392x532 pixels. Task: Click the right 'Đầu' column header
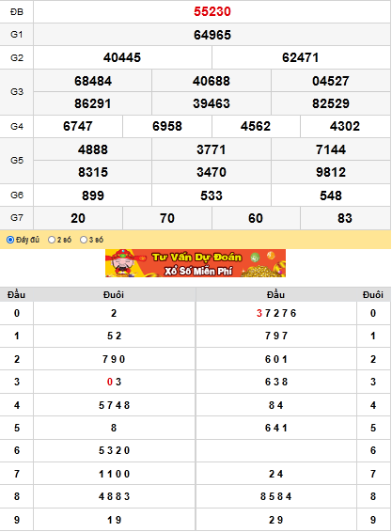(x=275, y=294)
